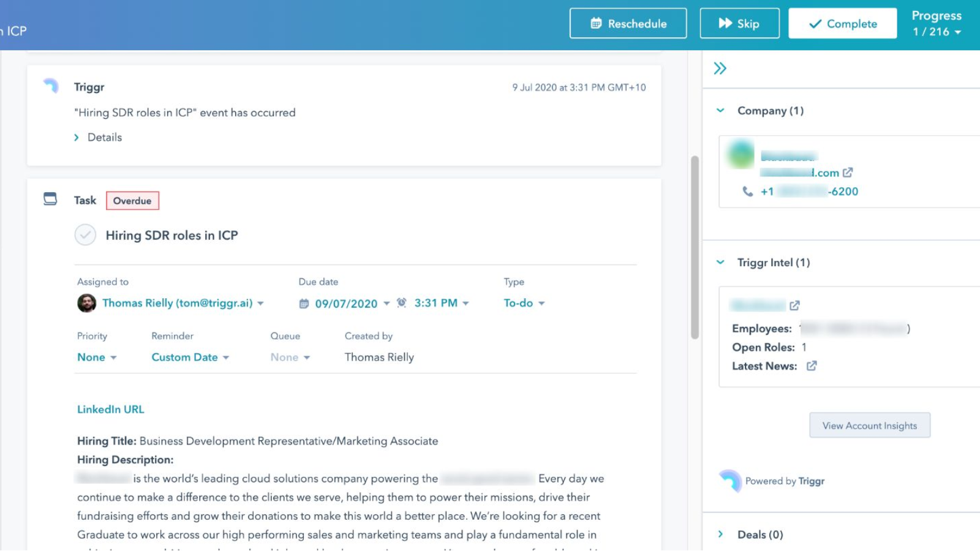Collapse the Company (1) section
The image size is (980, 551).
pos(721,111)
